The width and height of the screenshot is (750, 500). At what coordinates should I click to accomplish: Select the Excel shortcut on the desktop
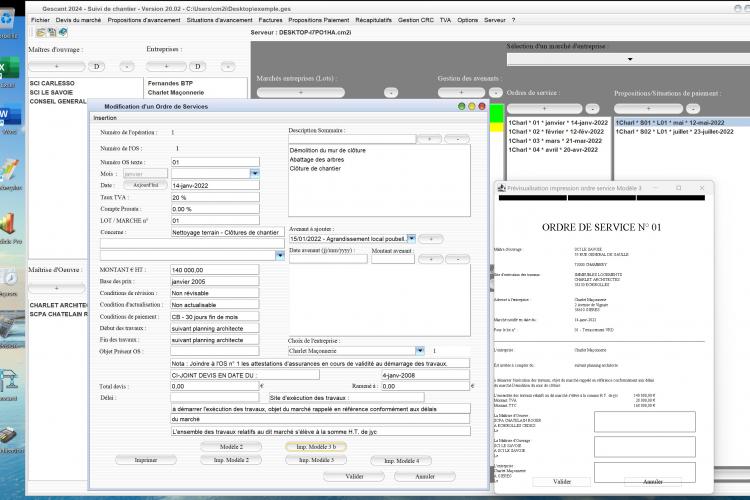(x=9, y=72)
